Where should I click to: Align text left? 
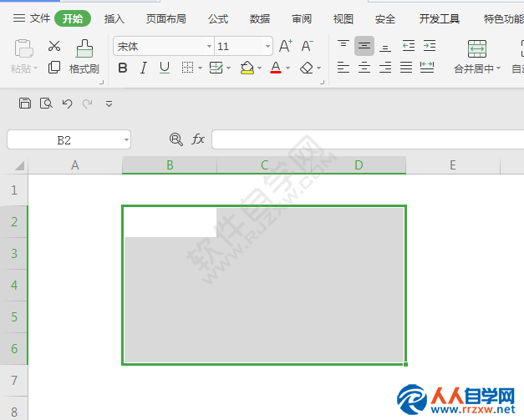pyautogui.click(x=343, y=68)
